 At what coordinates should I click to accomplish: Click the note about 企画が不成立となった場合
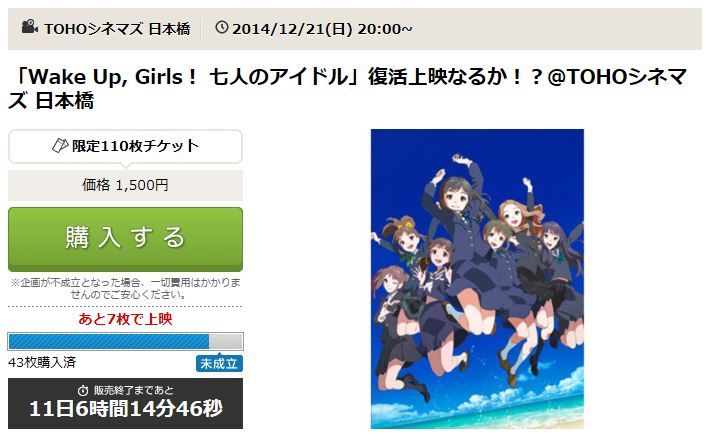coord(125,289)
